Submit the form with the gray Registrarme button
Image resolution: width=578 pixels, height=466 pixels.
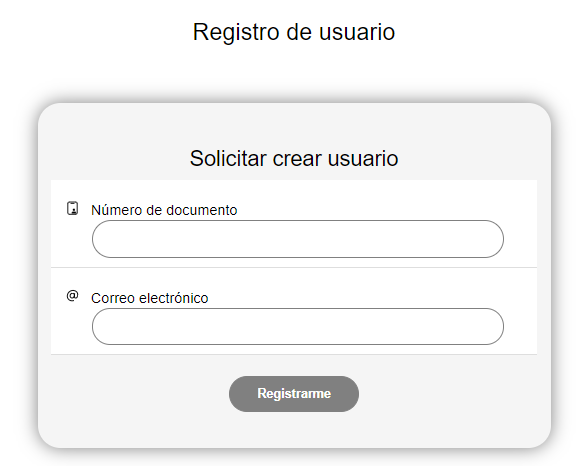click(294, 394)
